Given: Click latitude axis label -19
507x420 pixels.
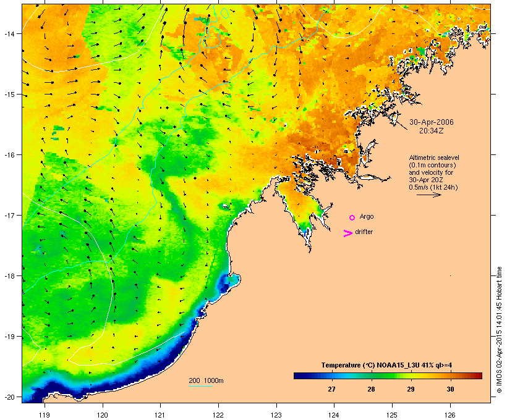Looking at the screenshot, I should pos(9,337).
